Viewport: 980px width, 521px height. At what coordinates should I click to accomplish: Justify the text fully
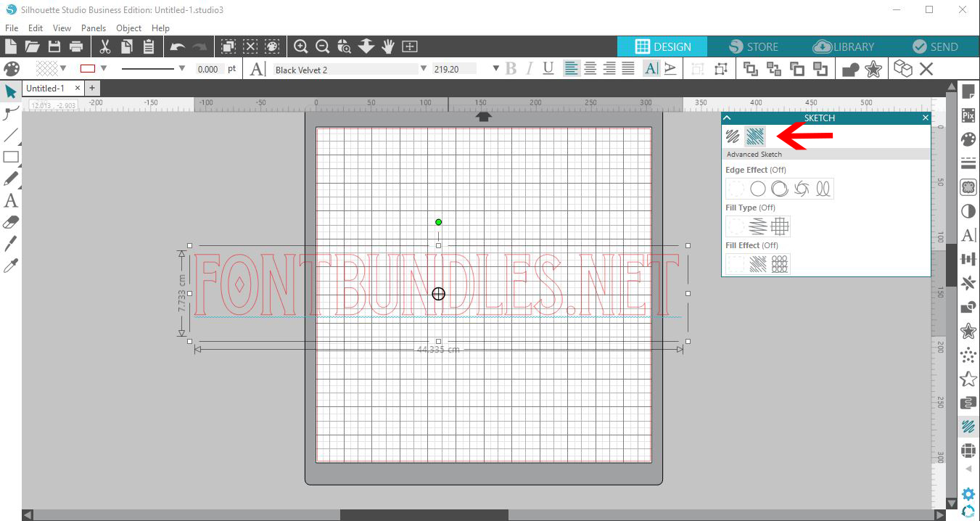pos(628,69)
